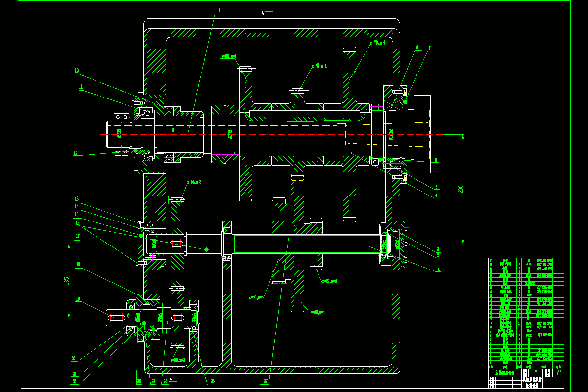The height and width of the screenshot is (392, 588).
Task: Click part balloon number 9
Action: (x=219, y=10)
